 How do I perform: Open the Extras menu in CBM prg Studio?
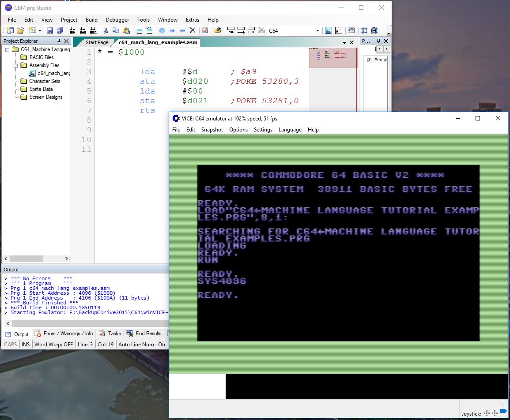[192, 20]
